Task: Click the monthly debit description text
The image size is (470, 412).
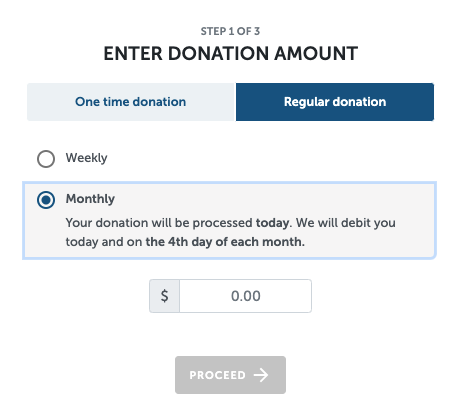Action: click(230, 232)
